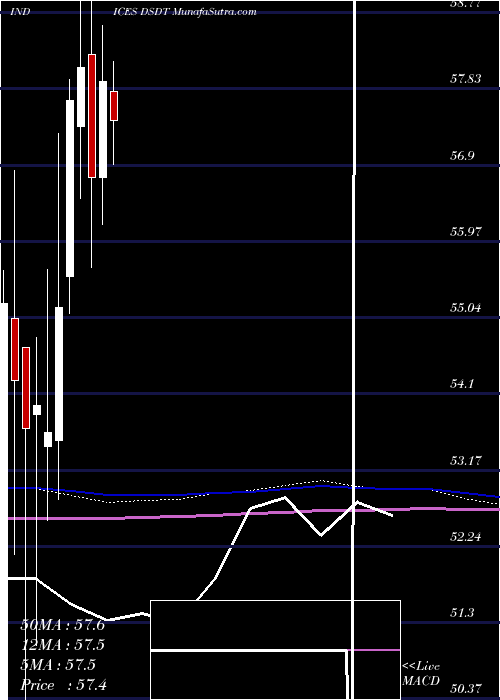
Task: Click the small red candlestick near 57.83
Action: tap(114, 106)
